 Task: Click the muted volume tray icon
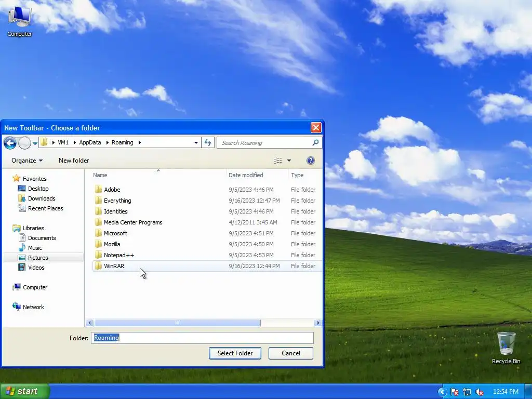480,392
